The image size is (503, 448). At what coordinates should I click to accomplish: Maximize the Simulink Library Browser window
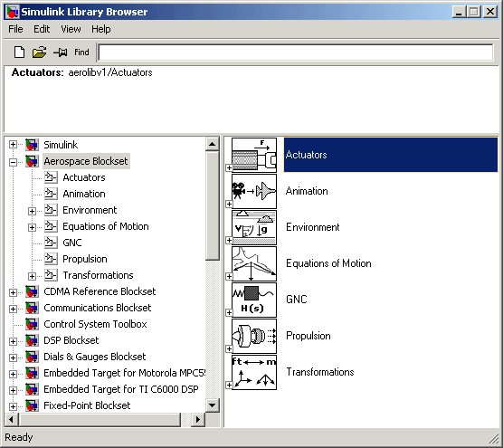474,12
